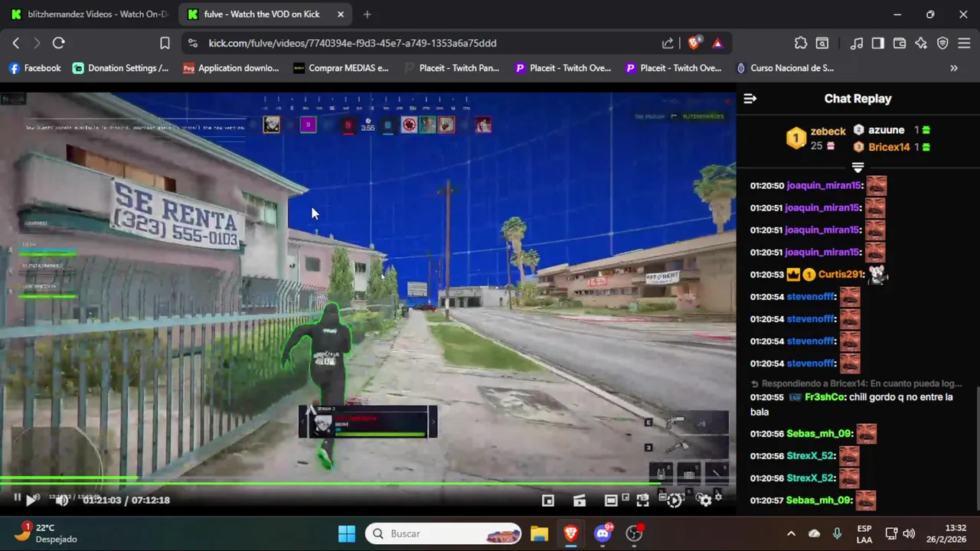980x551 pixels.
Task: Open the Facebook bookmark
Action: coord(34,68)
